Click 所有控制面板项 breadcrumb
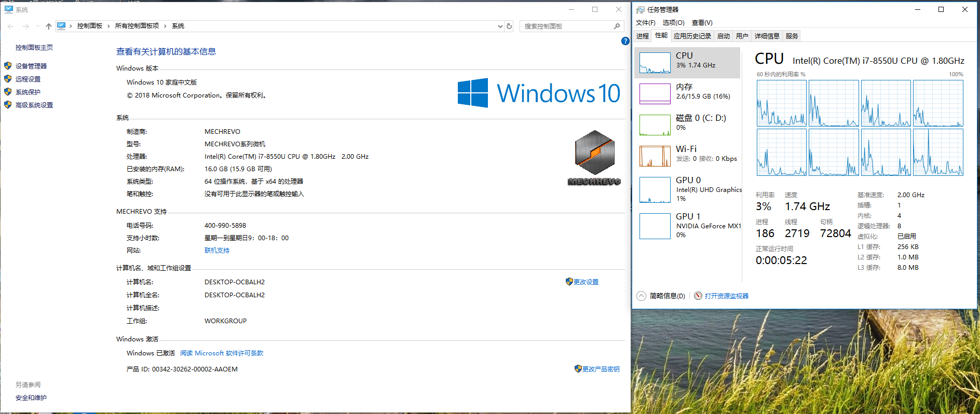 [x=137, y=26]
